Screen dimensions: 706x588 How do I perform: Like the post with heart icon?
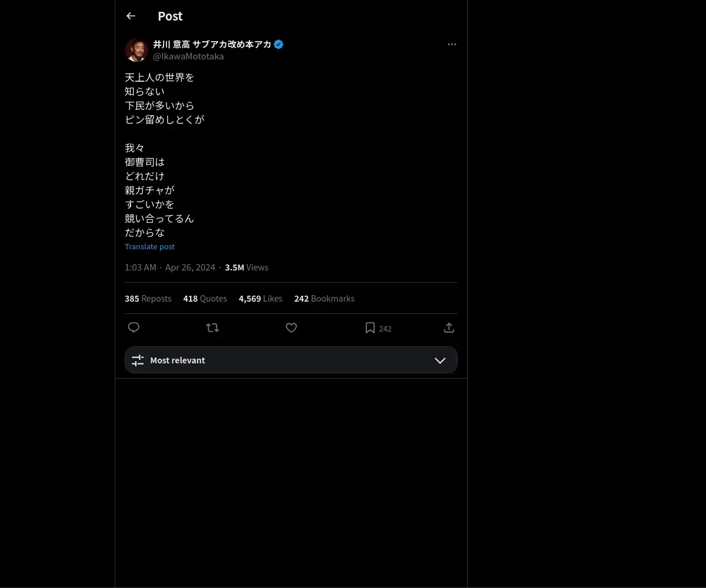pos(291,328)
